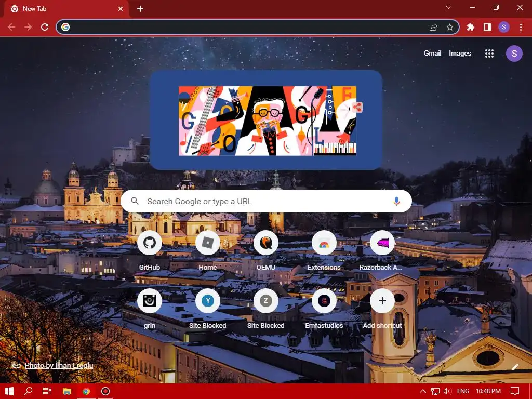This screenshot has height=399, width=532.
Task: Open Task View on the taskbar
Action: pos(47,391)
